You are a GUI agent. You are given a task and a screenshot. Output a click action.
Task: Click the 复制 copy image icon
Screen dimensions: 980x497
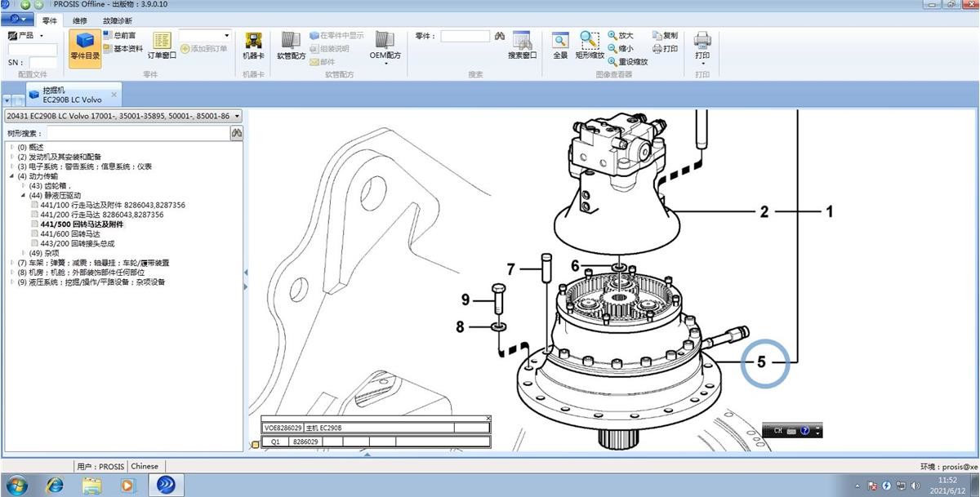[x=665, y=36]
